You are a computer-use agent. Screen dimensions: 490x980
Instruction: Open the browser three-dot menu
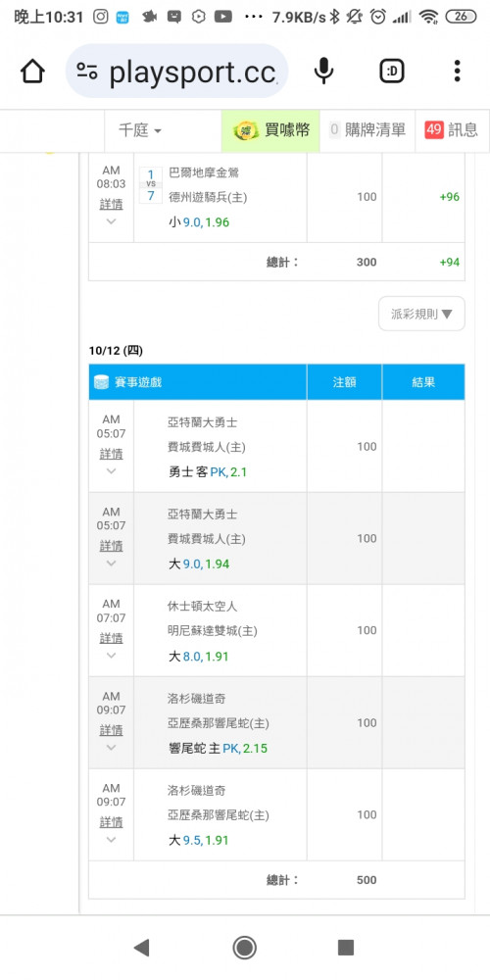tap(457, 72)
